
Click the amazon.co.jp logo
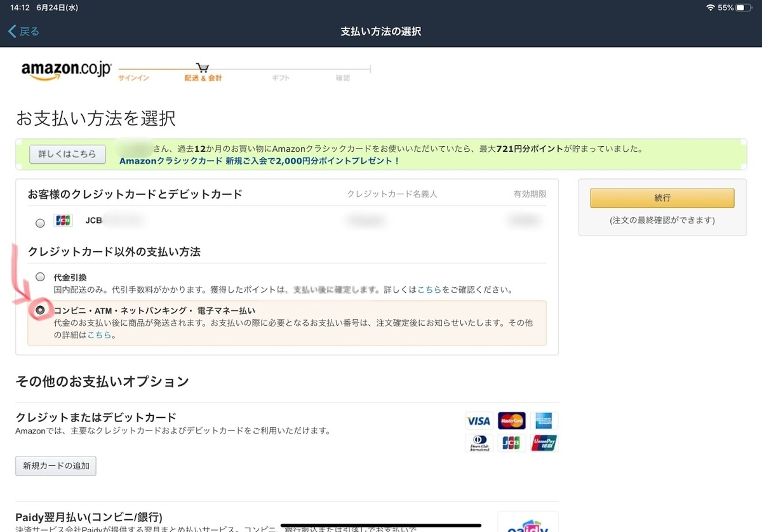click(x=65, y=70)
